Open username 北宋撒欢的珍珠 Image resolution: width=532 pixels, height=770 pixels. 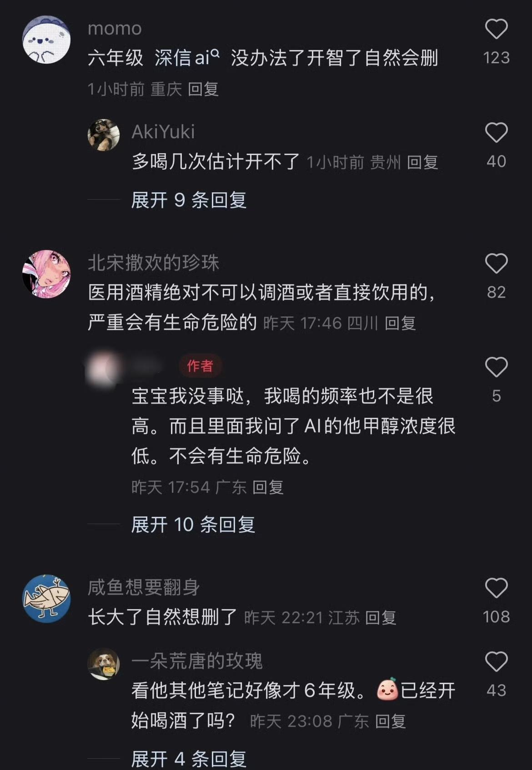pos(154,263)
